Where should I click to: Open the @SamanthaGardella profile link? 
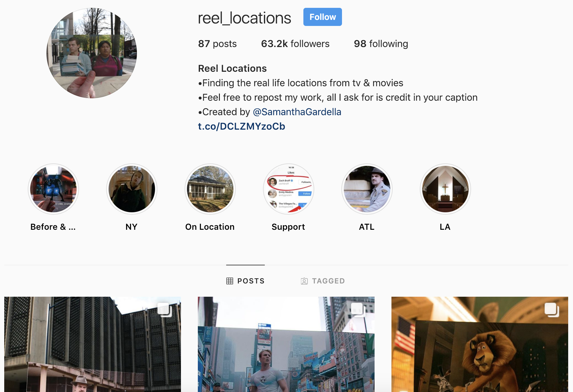pyautogui.click(x=297, y=112)
